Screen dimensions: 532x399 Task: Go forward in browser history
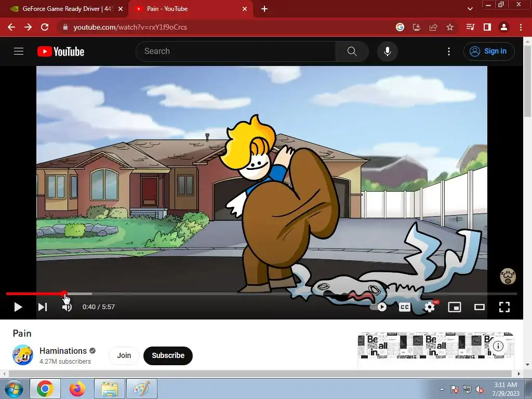(28, 27)
